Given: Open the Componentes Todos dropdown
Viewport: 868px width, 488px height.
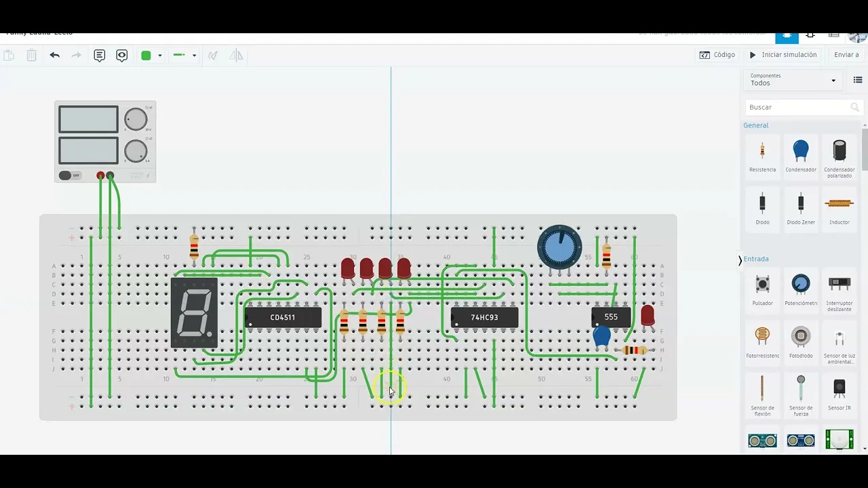Looking at the screenshot, I should [x=793, y=80].
